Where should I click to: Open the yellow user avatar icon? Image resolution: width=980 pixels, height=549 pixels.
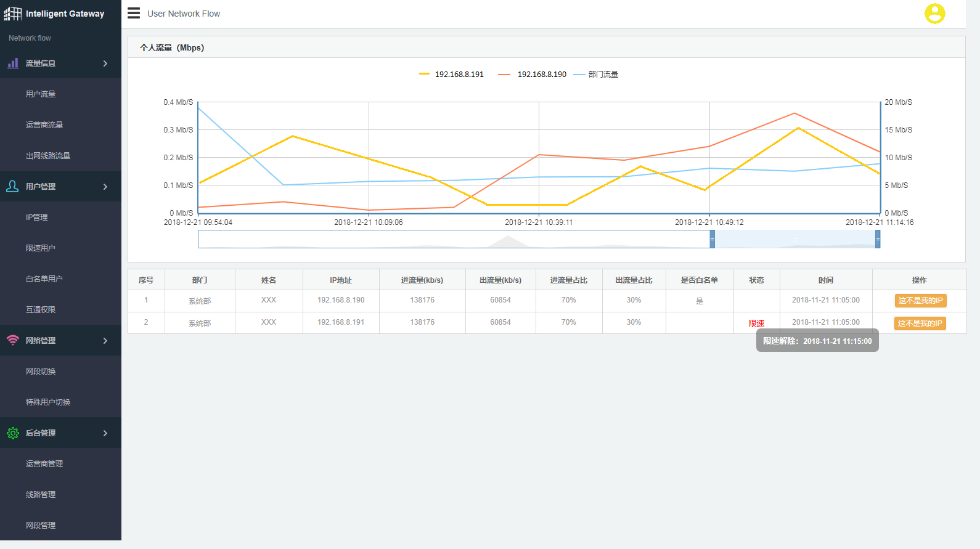[934, 14]
